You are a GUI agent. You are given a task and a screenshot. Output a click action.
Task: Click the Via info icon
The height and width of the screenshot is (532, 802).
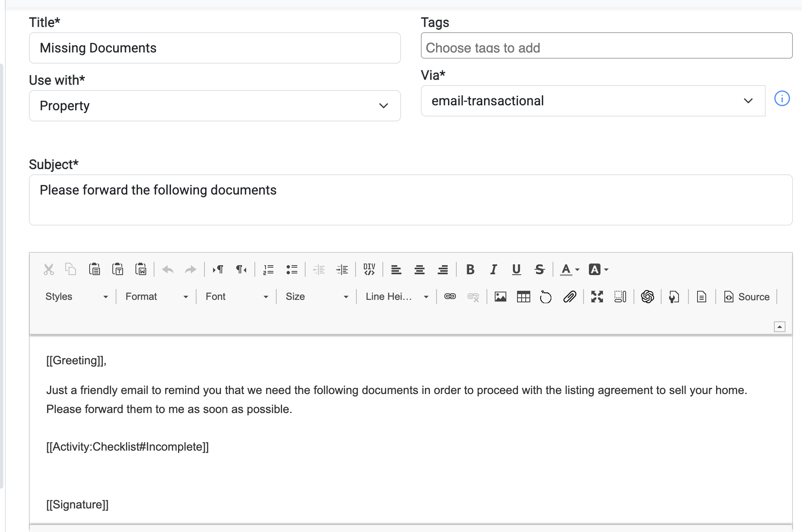[782, 99]
